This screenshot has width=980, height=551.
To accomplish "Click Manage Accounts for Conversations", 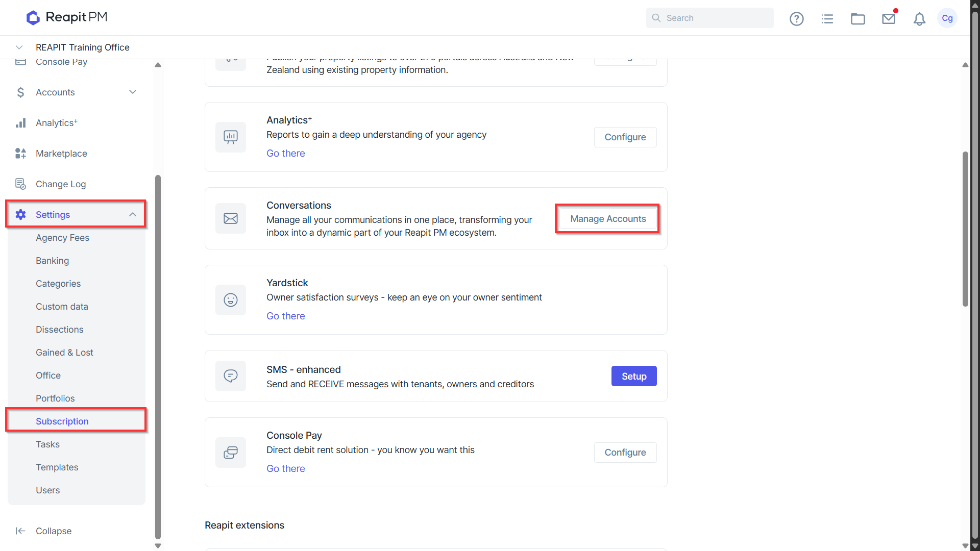I will point(608,219).
